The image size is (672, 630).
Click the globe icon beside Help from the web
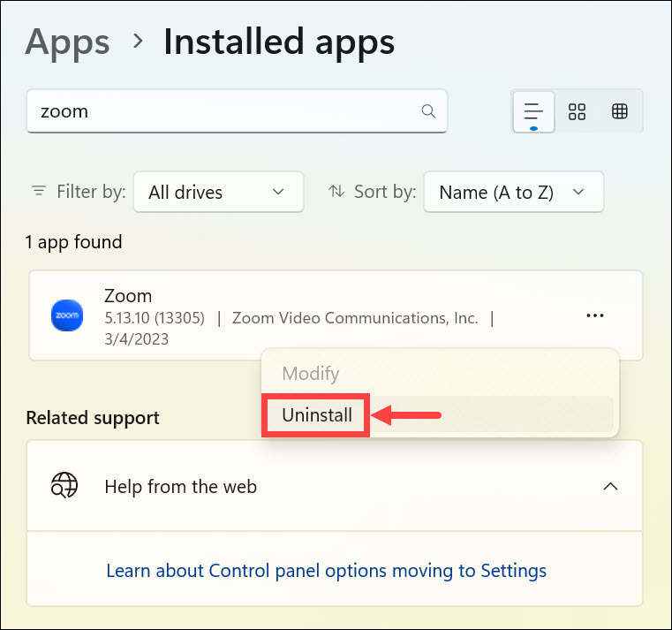64,486
